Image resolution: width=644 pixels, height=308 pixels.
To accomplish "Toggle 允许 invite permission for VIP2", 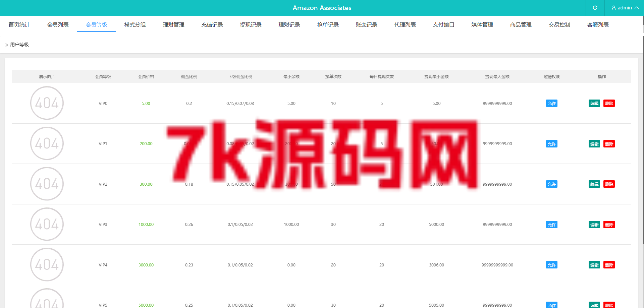I will 551,184.
